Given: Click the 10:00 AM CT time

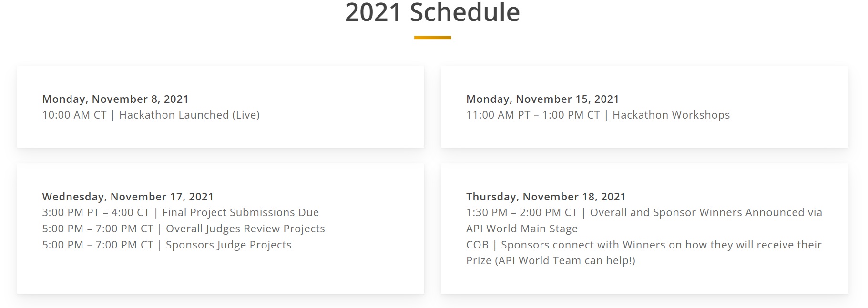Looking at the screenshot, I should tap(74, 115).
